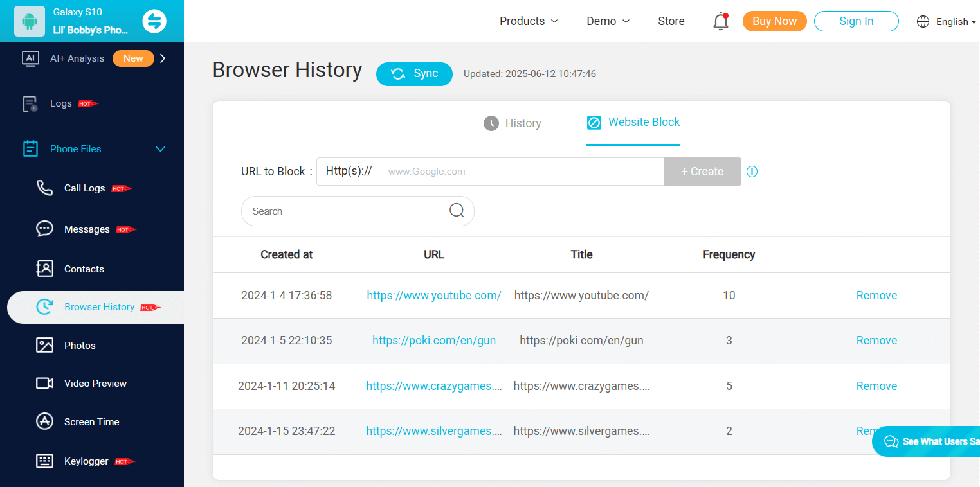
Task: Click the New badge on AI+ Analysis
Action: tap(133, 58)
